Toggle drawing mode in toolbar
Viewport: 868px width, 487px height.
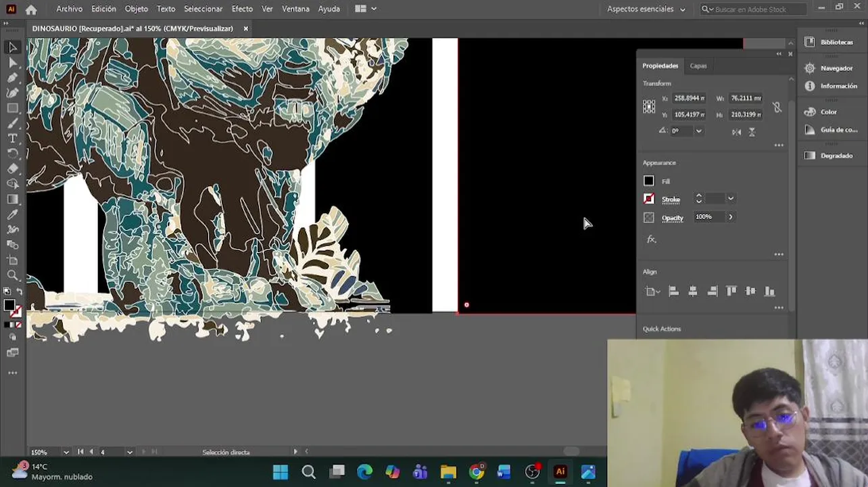12,337
